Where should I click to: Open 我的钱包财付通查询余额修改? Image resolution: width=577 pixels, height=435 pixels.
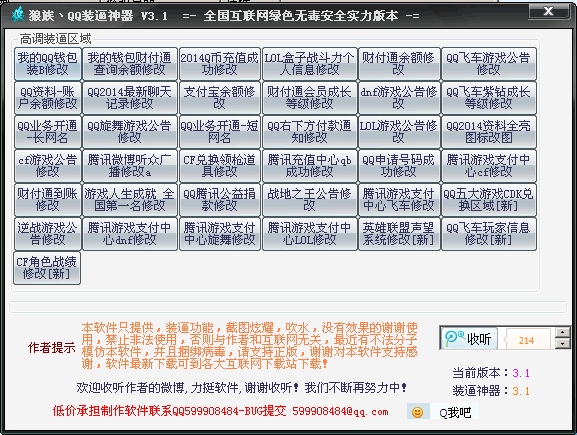130,64
